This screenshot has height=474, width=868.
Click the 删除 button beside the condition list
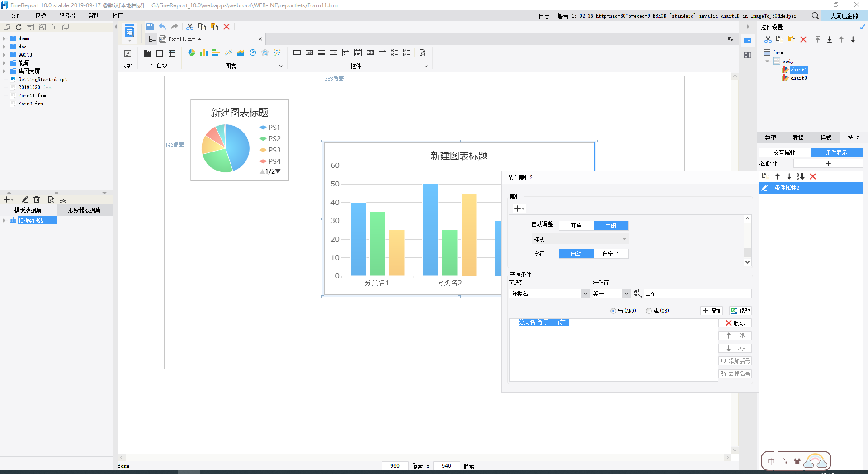(x=735, y=323)
